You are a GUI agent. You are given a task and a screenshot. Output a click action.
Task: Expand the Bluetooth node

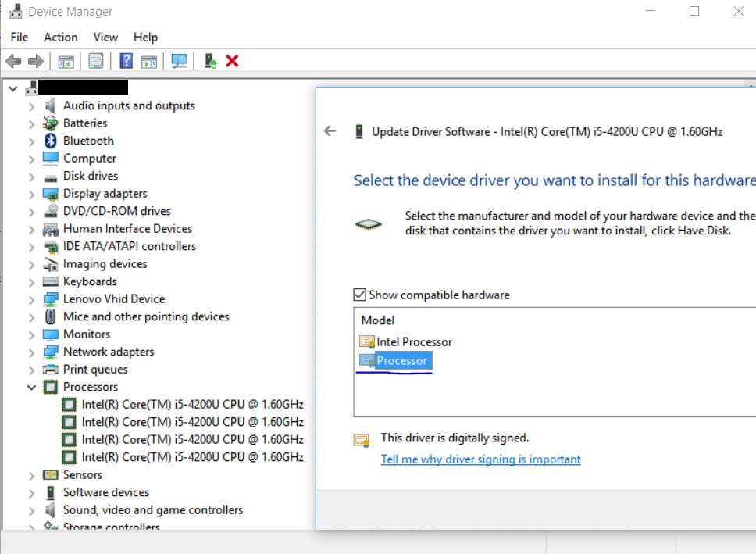tap(31, 141)
